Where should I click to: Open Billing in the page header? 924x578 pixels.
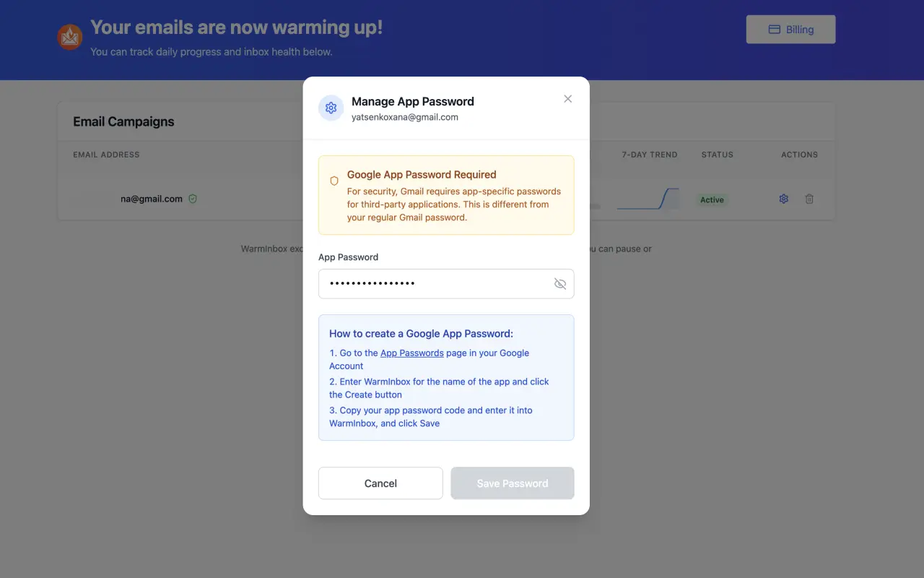click(790, 30)
